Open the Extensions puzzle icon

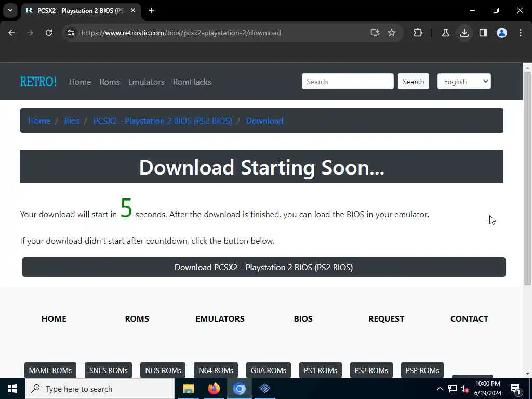[418, 33]
